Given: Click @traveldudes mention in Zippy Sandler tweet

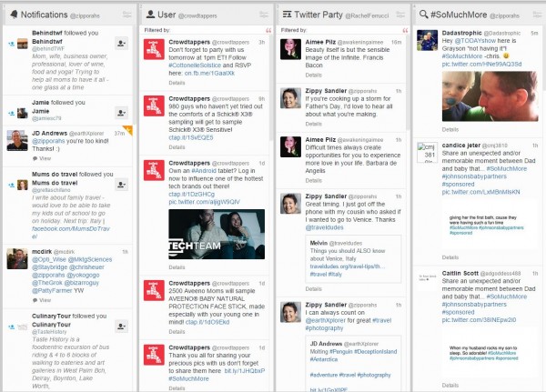Looking at the screenshot, I should pyautogui.click(x=324, y=227).
